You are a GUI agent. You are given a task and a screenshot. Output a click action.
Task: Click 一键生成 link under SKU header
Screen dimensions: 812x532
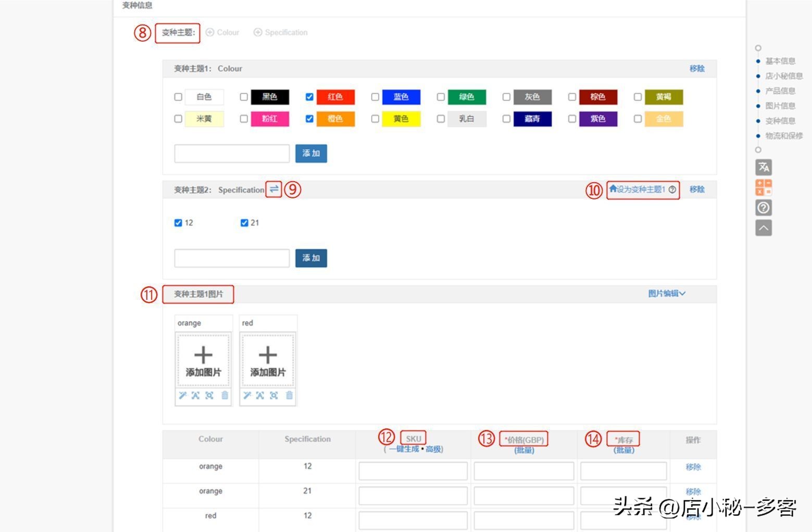click(404, 449)
